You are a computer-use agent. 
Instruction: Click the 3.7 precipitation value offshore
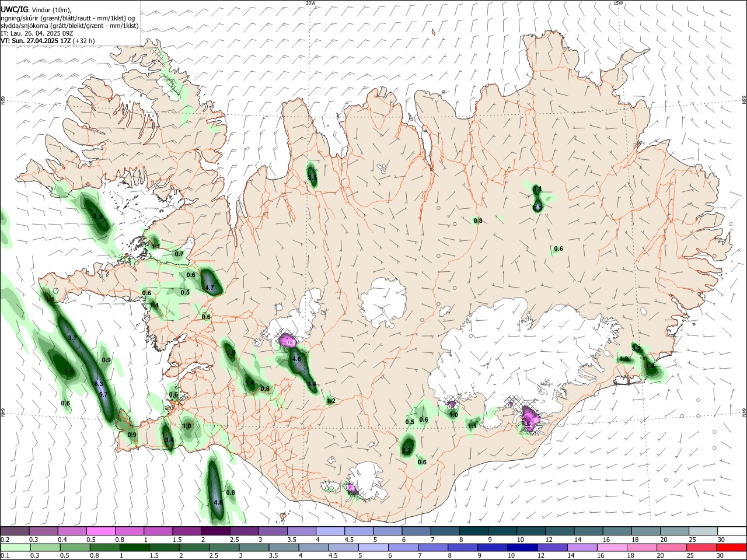click(72, 338)
